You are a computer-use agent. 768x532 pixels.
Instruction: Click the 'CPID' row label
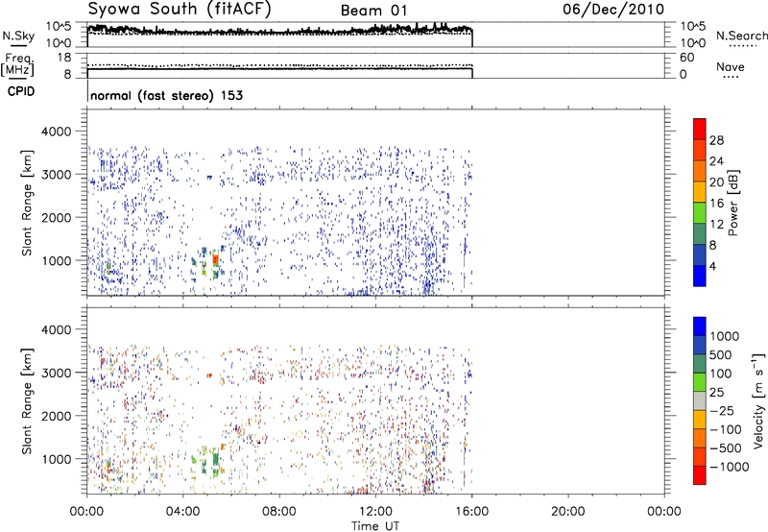(21, 91)
